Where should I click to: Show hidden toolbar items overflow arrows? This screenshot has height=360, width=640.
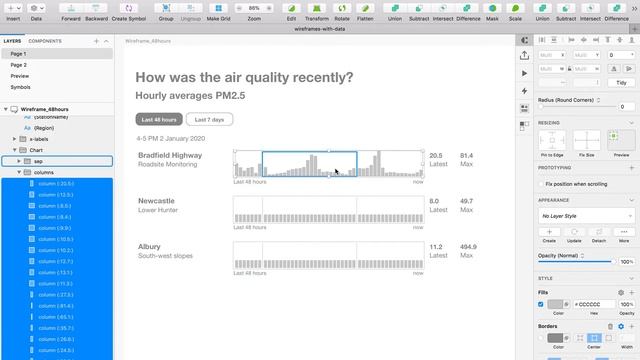tap(635, 8)
